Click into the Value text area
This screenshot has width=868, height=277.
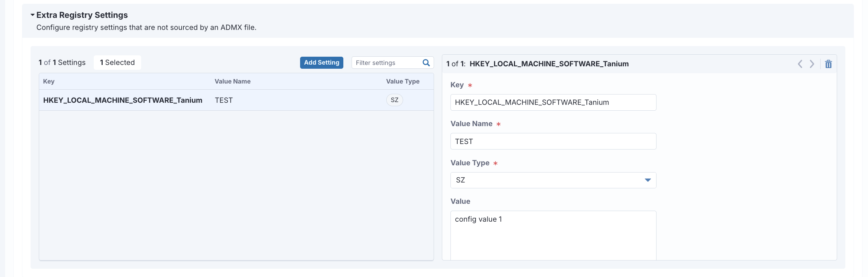[x=553, y=234]
